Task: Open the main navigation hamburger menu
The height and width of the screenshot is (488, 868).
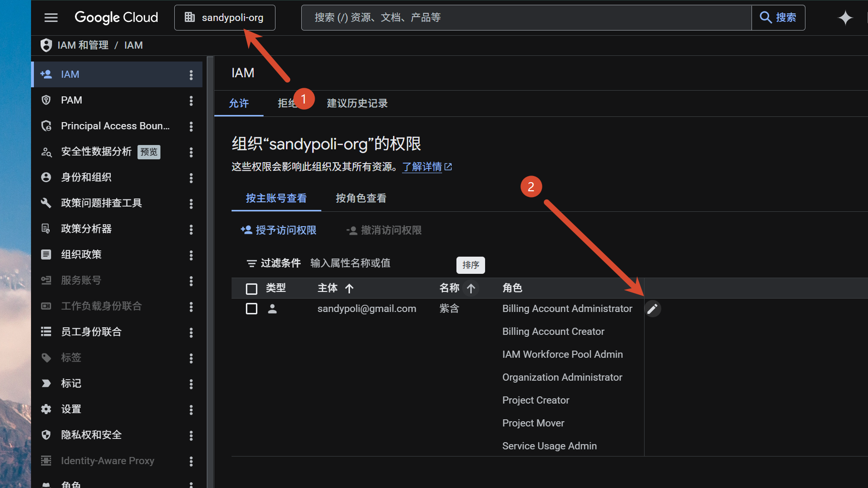Action: [51, 18]
